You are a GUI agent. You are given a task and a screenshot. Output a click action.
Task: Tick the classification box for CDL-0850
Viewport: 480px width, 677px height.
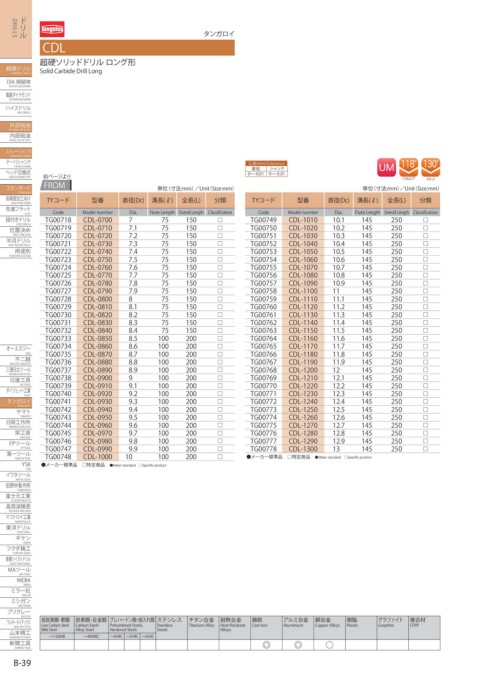pyautogui.click(x=220, y=338)
